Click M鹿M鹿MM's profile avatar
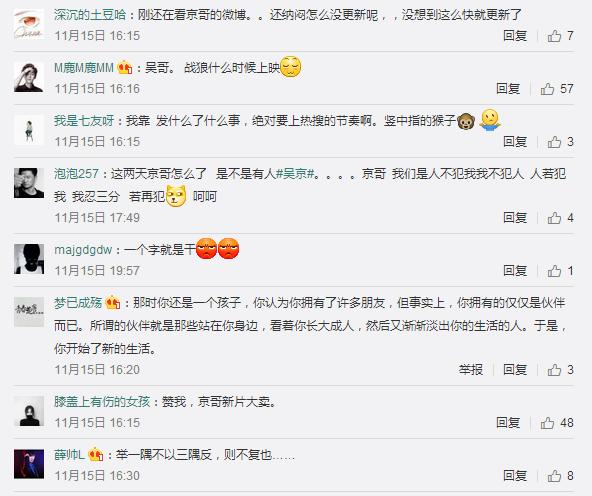 (x=29, y=77)
